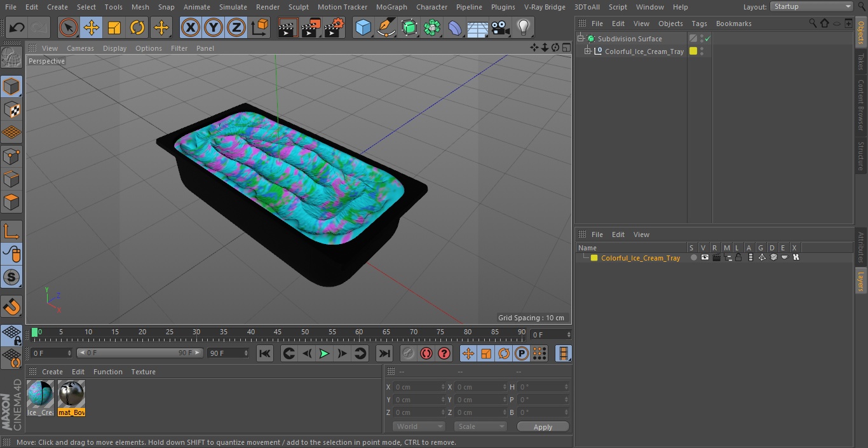The image size is (868, 448).
Task: Click the coordinate system icon
Action: coord(260,27)
